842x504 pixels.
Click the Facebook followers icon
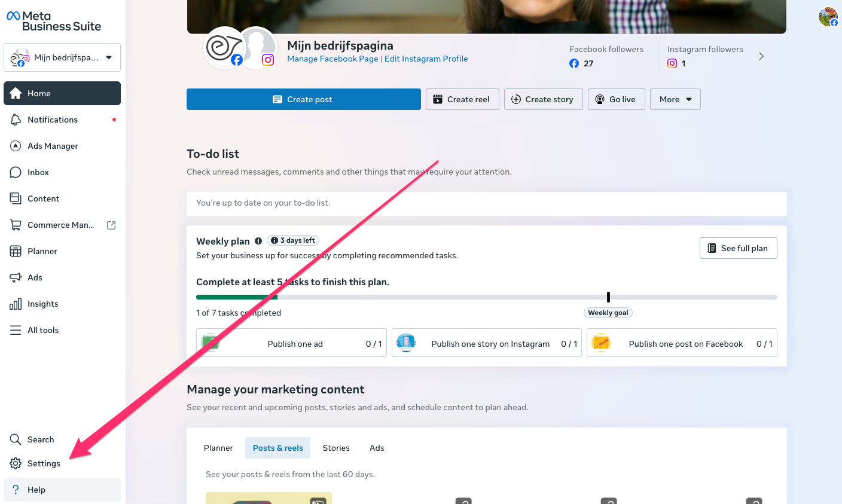click(574, 63)
